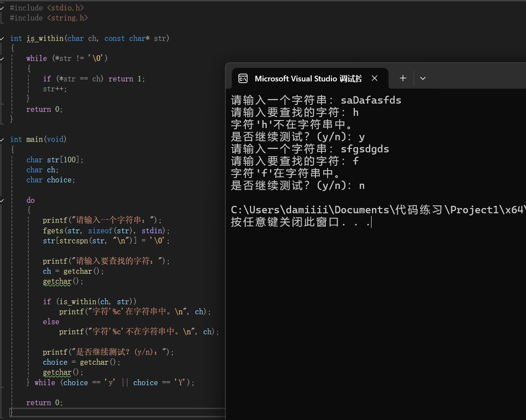Screen dimensions: 526x420
Task: Click 'const char* str' parameter text
Action: pyautogui.click(x=135, y=38)
